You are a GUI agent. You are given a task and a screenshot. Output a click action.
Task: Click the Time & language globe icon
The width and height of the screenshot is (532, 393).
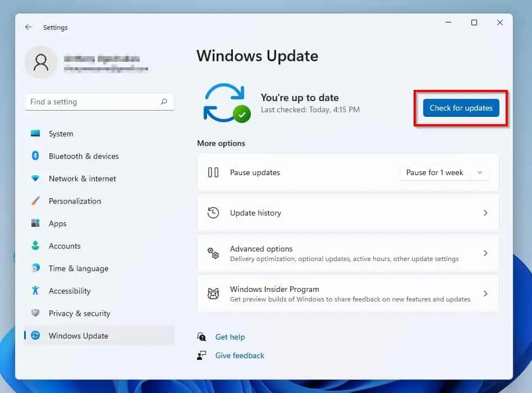[35, 268]
